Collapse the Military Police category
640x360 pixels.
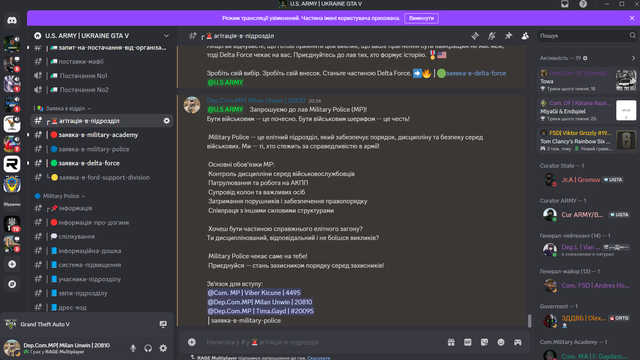60,196
